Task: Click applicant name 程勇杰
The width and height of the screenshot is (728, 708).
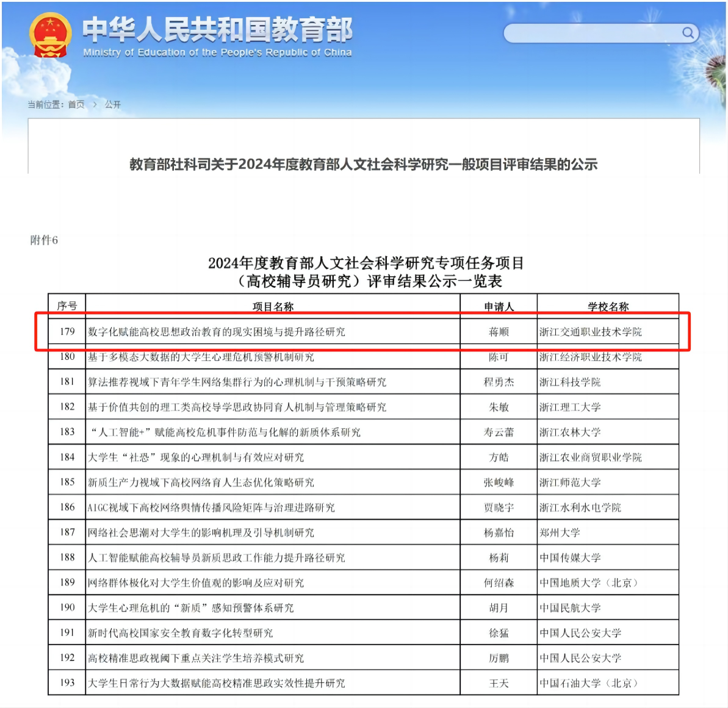Action: pyautogui.click(x=499, y=382)
